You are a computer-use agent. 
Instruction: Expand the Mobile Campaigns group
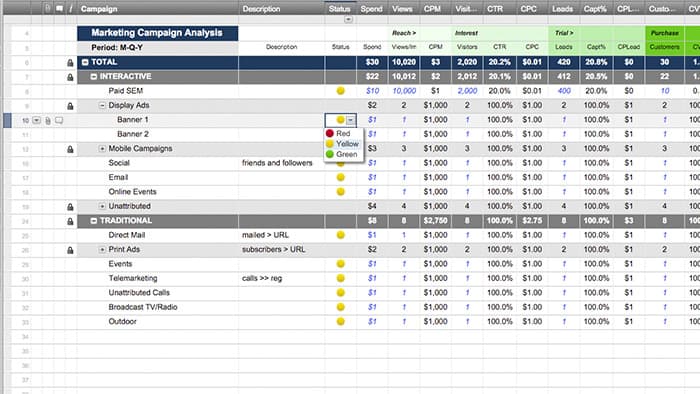click(102, 149)
